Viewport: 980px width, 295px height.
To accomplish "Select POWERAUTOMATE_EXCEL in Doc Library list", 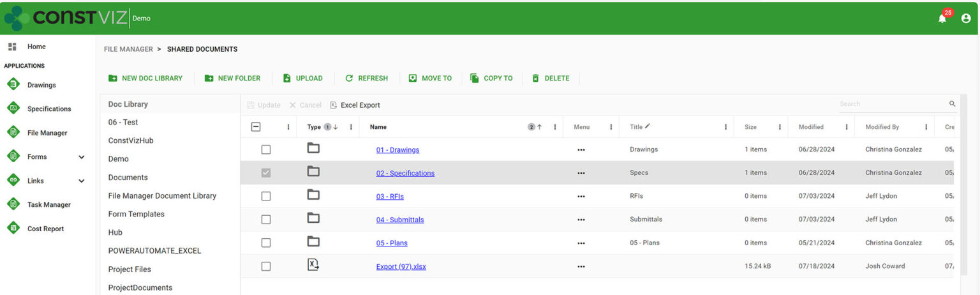I will pos(154,251).
